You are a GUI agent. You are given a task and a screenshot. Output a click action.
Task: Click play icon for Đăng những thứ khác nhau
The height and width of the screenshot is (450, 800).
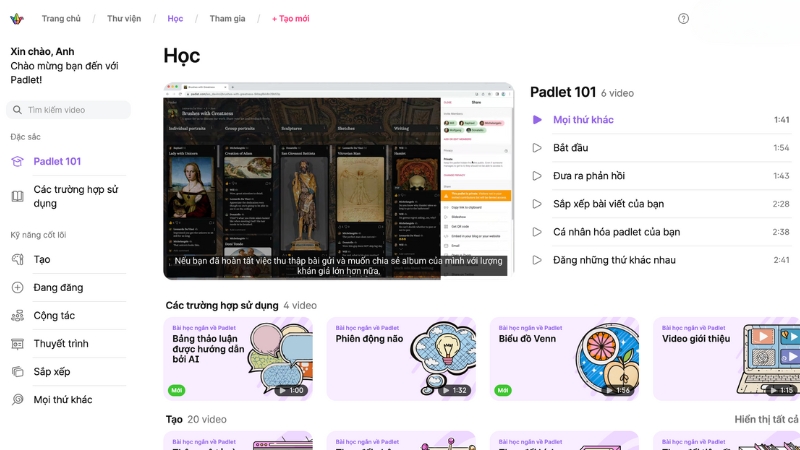click(x=537, y=260)
